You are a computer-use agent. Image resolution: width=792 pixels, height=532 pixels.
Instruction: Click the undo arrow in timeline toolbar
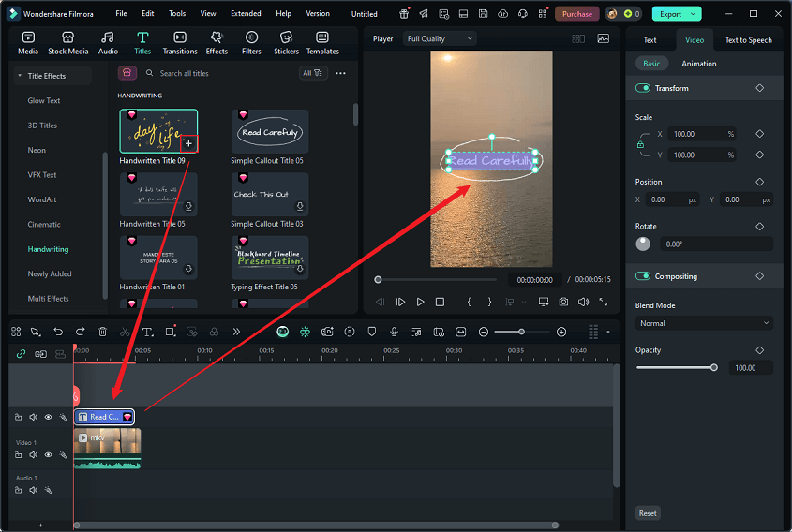[58, 332]
